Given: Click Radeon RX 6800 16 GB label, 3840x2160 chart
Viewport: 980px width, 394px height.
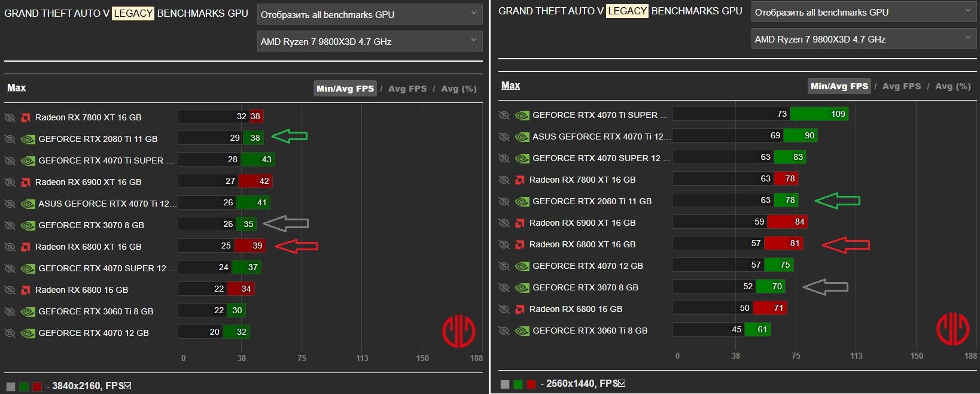Looking at the screenshot, I should pos(81,290).
